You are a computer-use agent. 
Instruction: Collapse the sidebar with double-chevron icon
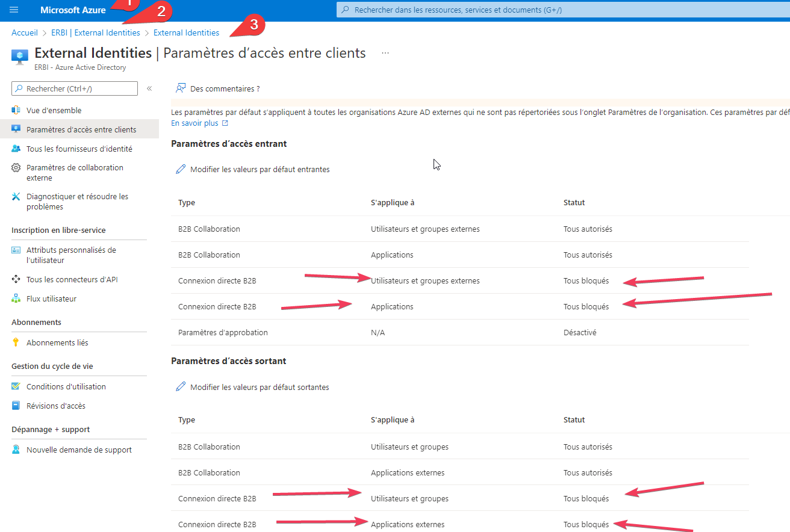pos(149,88)
